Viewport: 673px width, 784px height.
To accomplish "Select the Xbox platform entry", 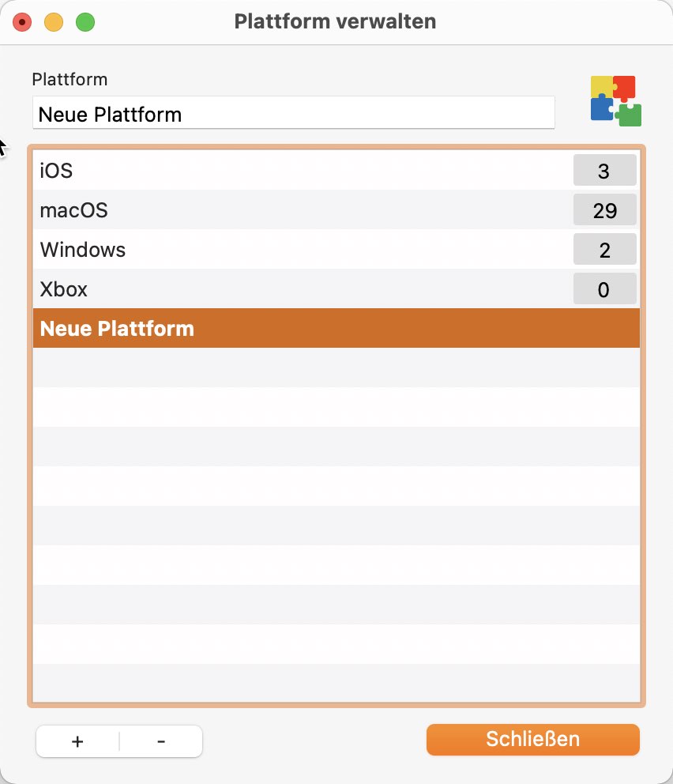I will (x=336, y=289).
